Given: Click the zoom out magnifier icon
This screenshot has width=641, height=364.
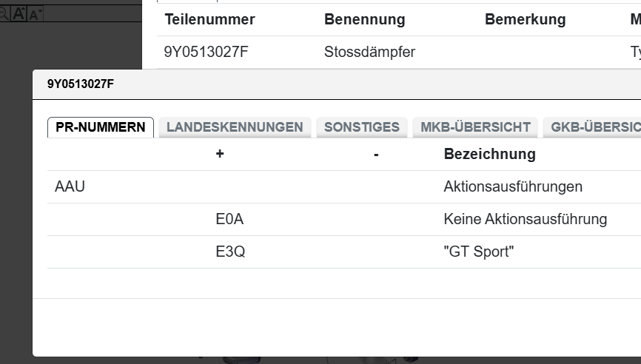Looking at the screenshot, I should pyautogui.click(x=3, y=13).
